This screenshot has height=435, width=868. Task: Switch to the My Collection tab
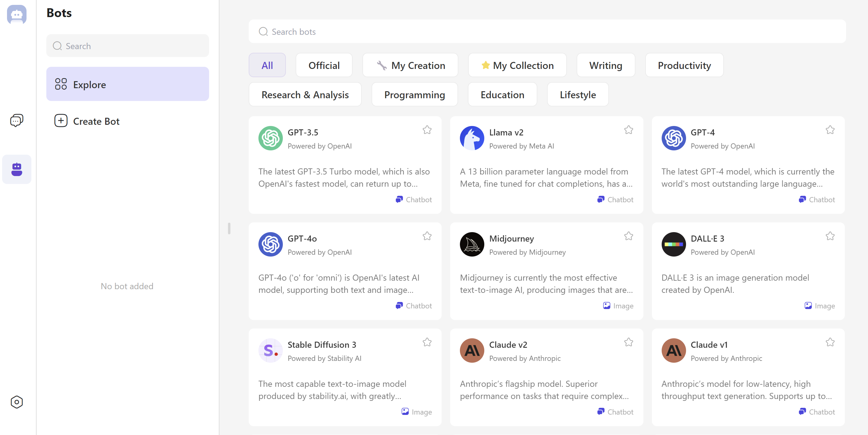click(x=517, y=65)
